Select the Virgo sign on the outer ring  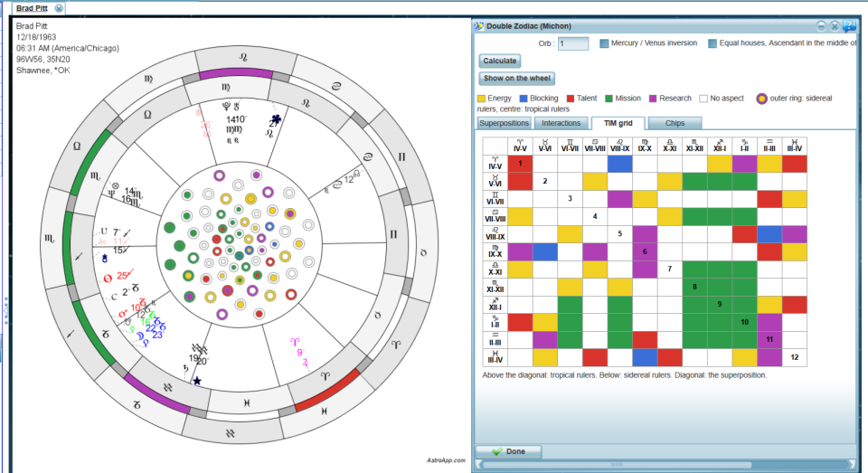tap(148, 80)
